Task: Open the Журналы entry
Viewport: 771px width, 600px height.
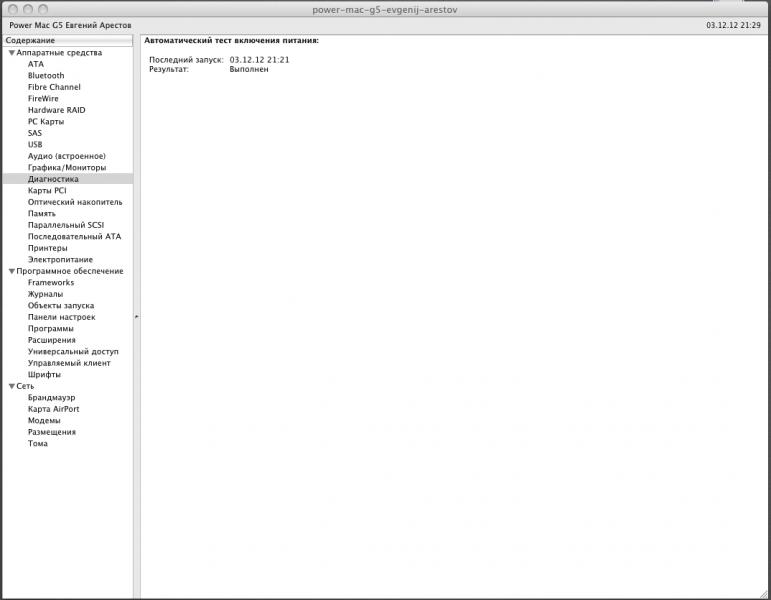Action: [46, 294]
